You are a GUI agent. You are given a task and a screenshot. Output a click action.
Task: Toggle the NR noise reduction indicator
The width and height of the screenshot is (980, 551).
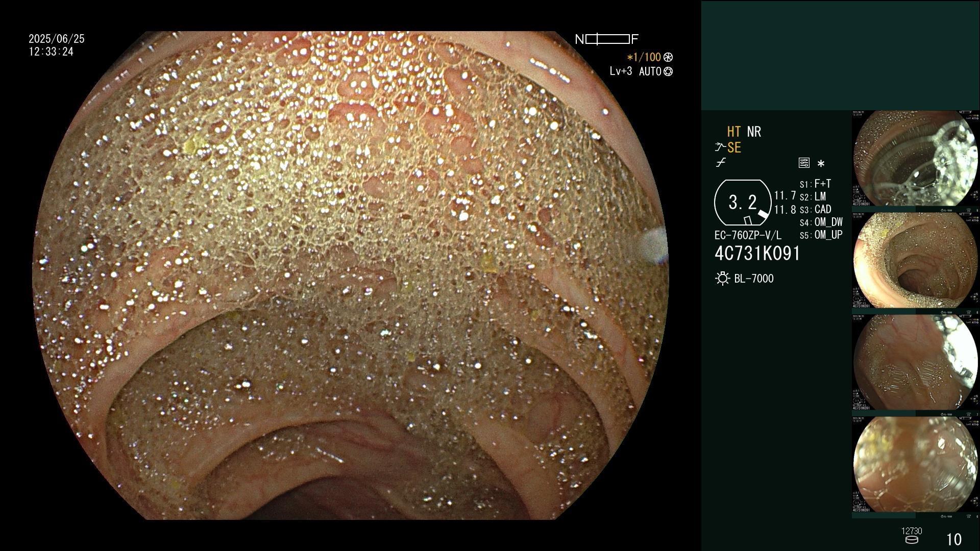click(754, 132)
